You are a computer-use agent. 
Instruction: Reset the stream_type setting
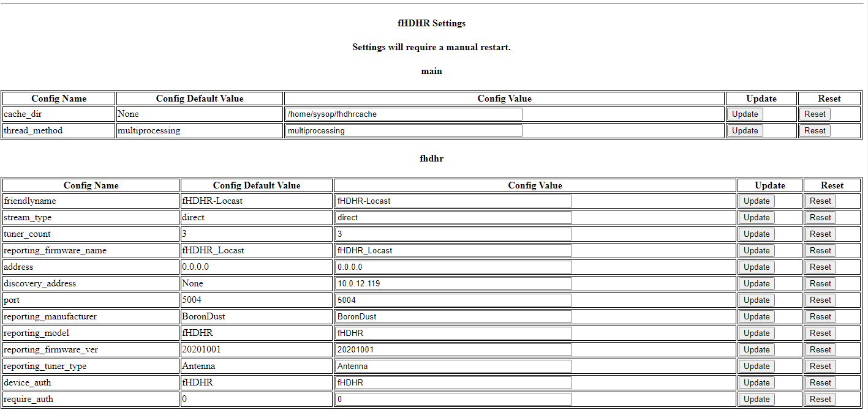tap(820, 218)
